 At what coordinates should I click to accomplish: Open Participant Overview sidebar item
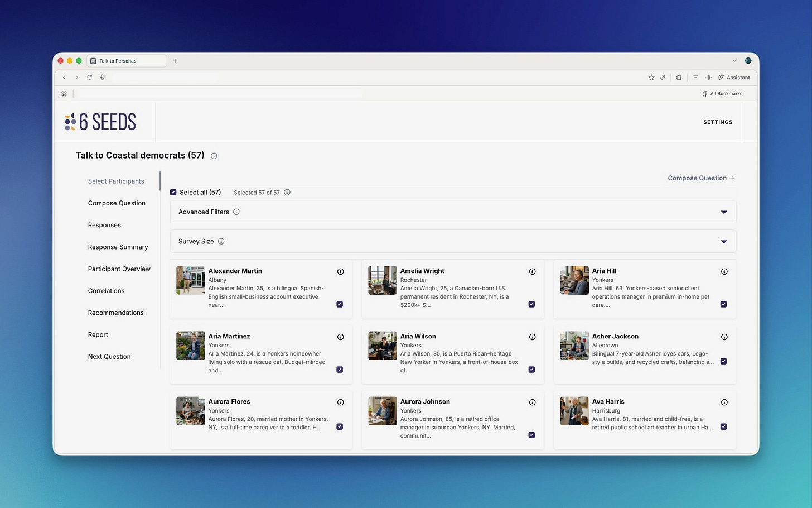coord(119,269)
